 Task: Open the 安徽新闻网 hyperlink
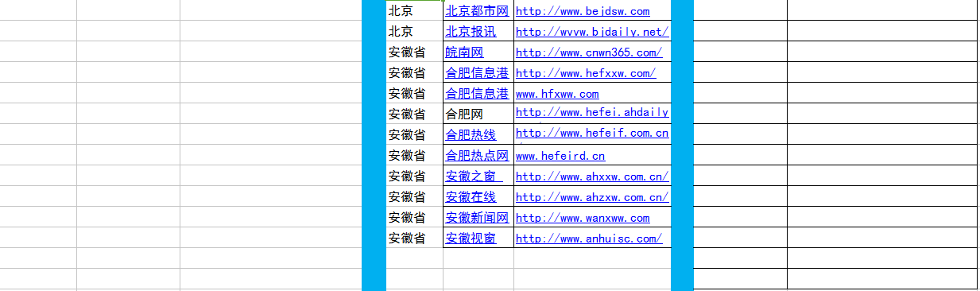(x=477, y=218)
